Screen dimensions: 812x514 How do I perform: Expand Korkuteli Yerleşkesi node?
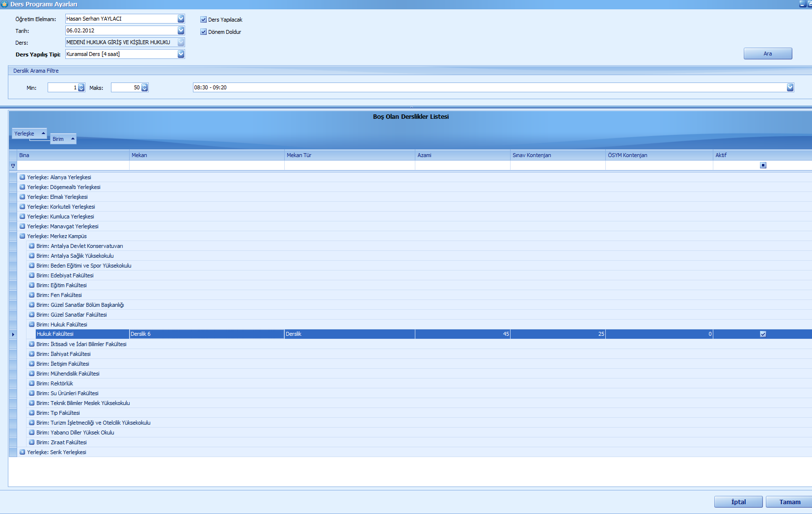[22, 207]
